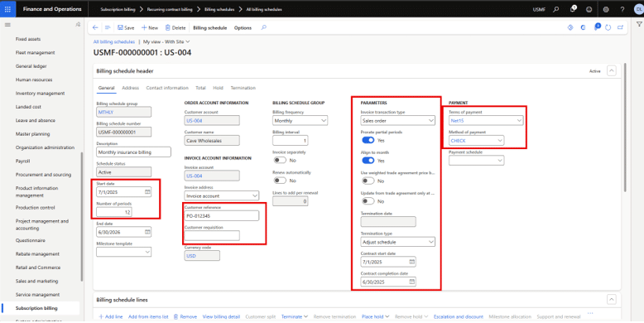
Task: Click View billing detail
Action: pyautogui.click(x=221, y=317)
